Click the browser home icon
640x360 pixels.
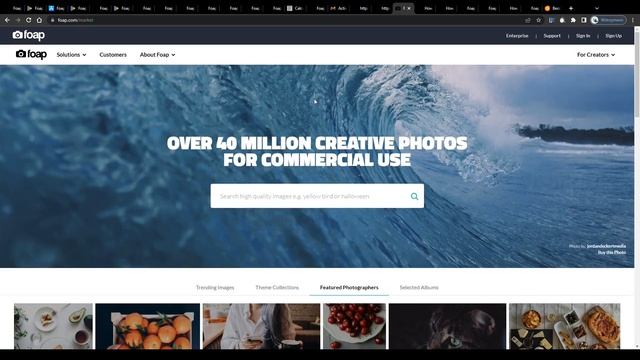[x=39, y=20]
